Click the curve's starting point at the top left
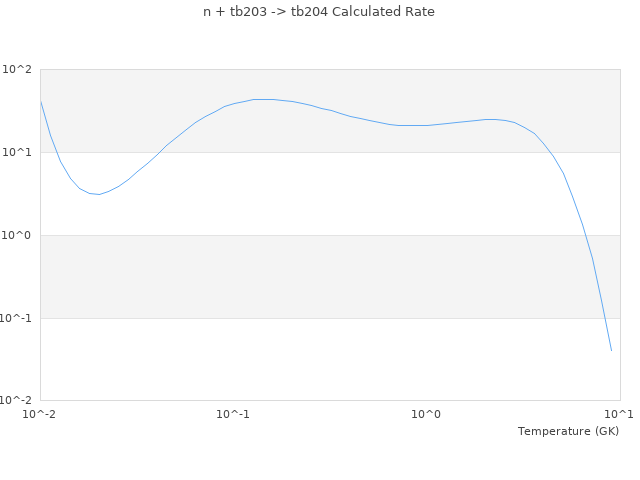 41,101
